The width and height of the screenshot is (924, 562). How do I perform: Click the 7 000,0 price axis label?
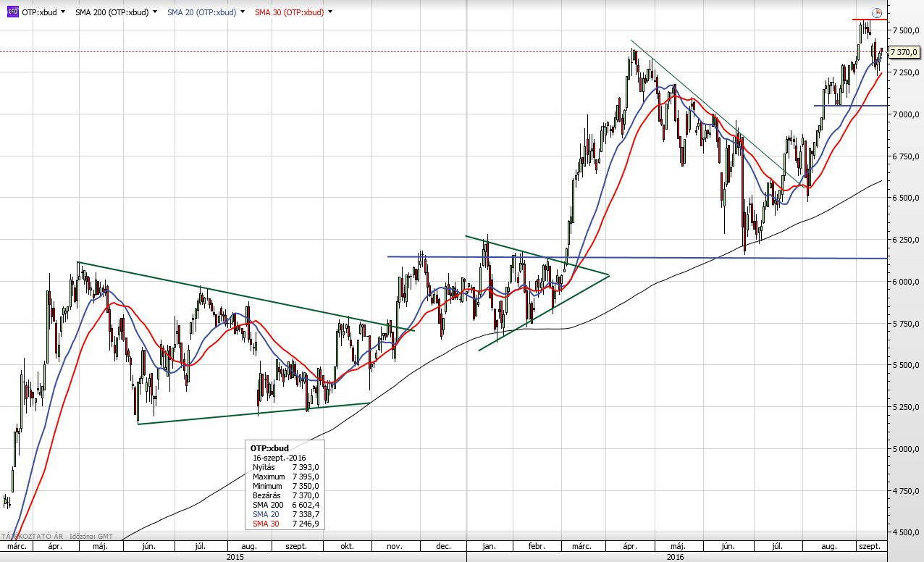(905, 114)
